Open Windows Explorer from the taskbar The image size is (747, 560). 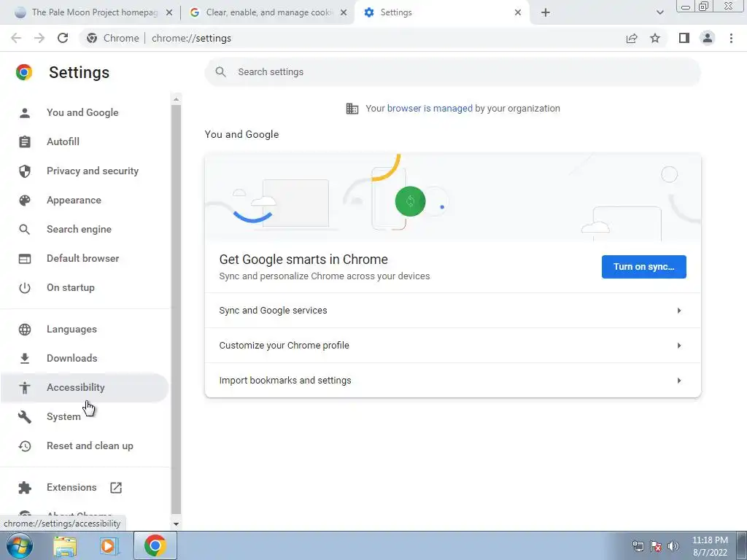pyautogui.click(x=65, y=546)
